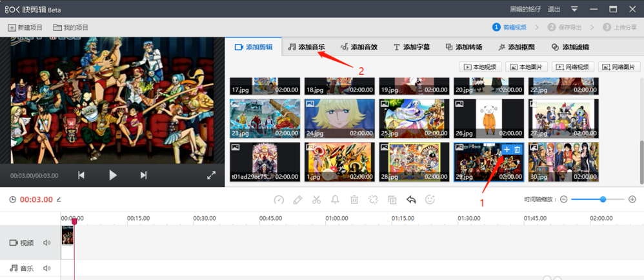644x280 pixels.
Task: Click the smiley face sticker icon
Action: point(430,200)
